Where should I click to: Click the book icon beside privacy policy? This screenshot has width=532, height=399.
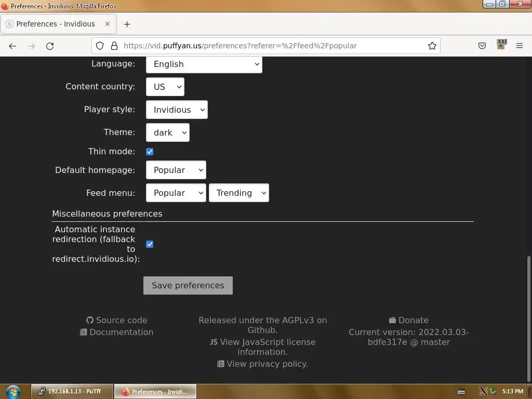[220, 364]
